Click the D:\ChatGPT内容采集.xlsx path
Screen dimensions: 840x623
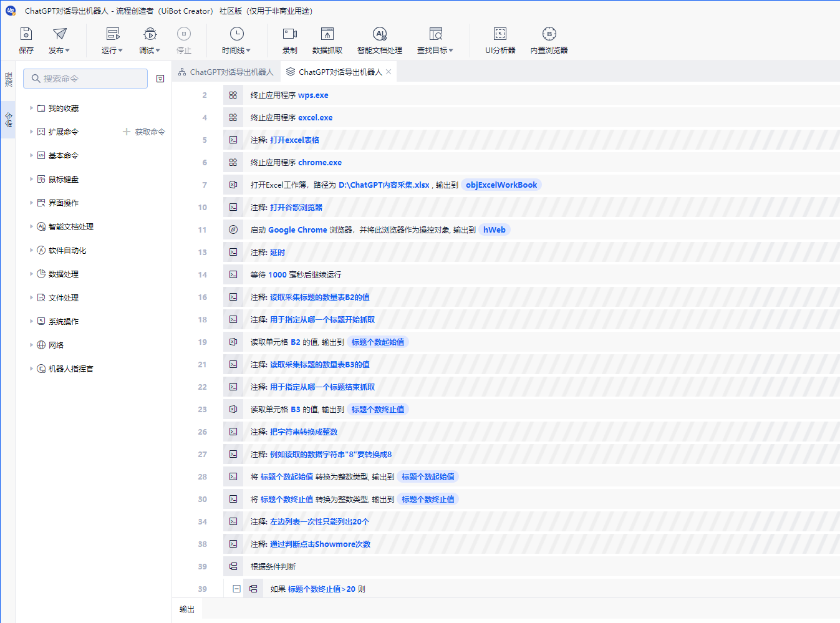pyautogui.click(x=384, y=185)
